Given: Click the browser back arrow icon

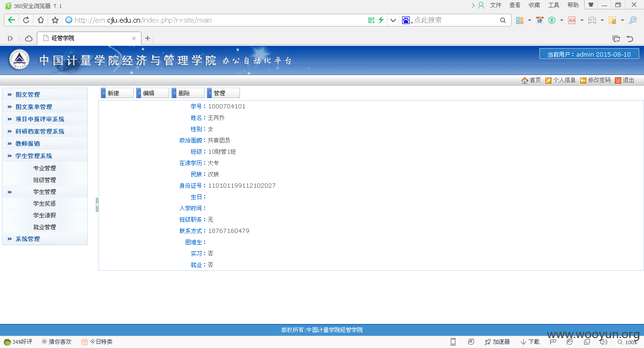Looking at the screenshot, I should [11, 20].
